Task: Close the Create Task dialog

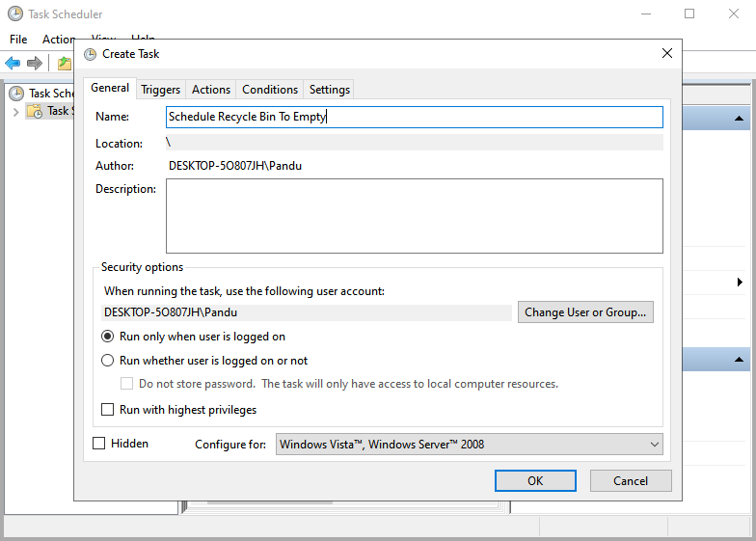Action: coord(666,54)
